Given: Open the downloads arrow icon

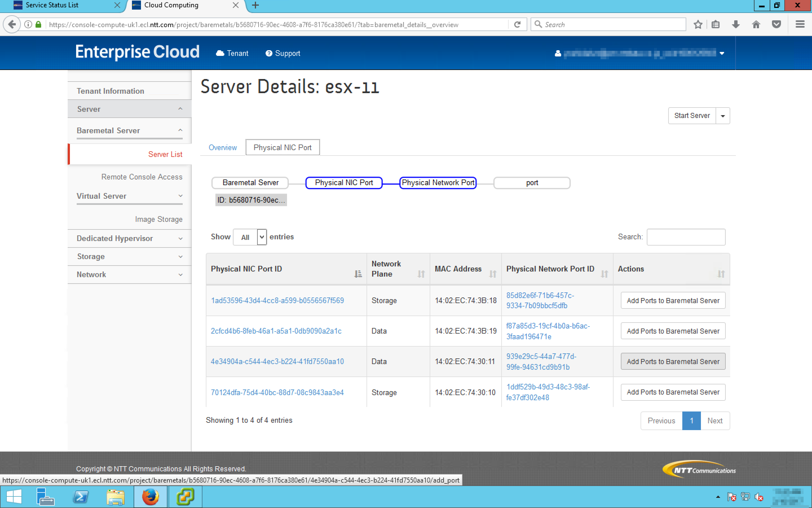Looking at the screenshot, I should click(736, 25).
